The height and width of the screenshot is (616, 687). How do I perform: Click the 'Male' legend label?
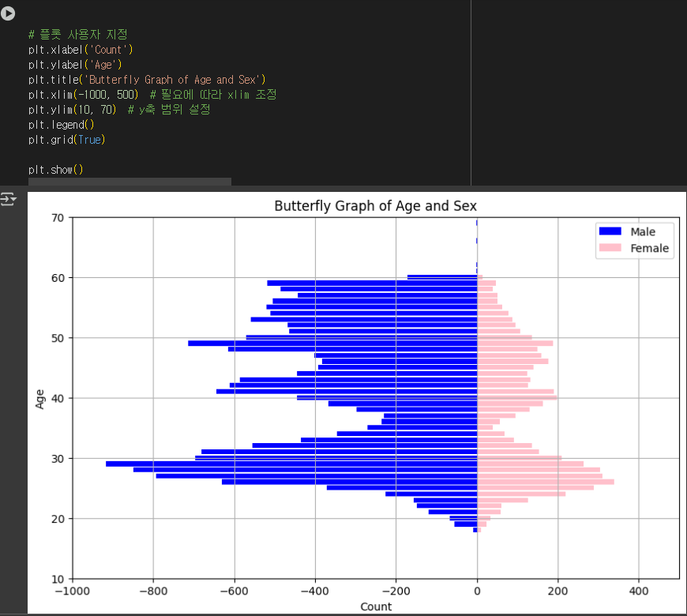(x=643, y=231)
